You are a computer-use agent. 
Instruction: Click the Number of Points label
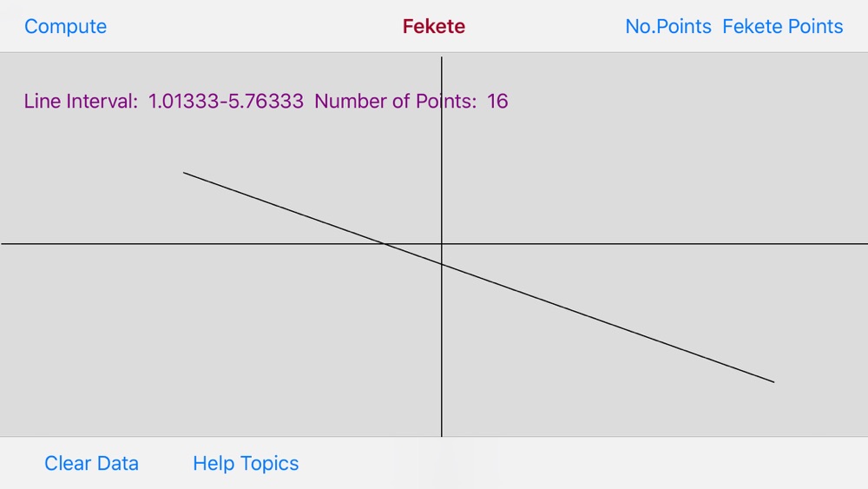click(395, 102)
